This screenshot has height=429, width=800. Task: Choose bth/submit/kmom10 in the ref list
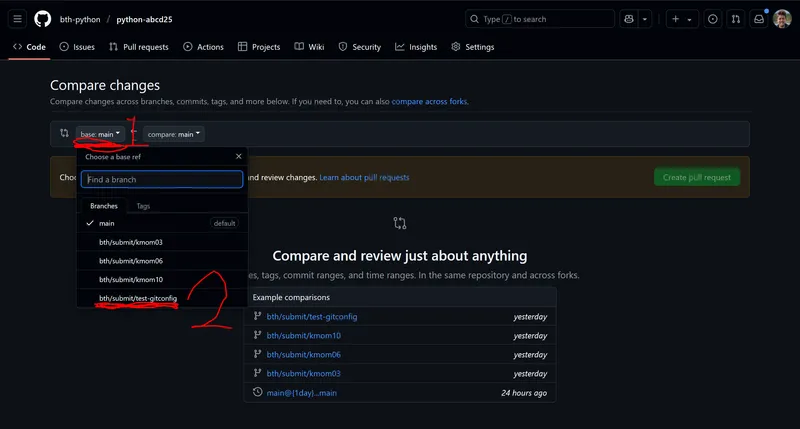tap(162, 280)
